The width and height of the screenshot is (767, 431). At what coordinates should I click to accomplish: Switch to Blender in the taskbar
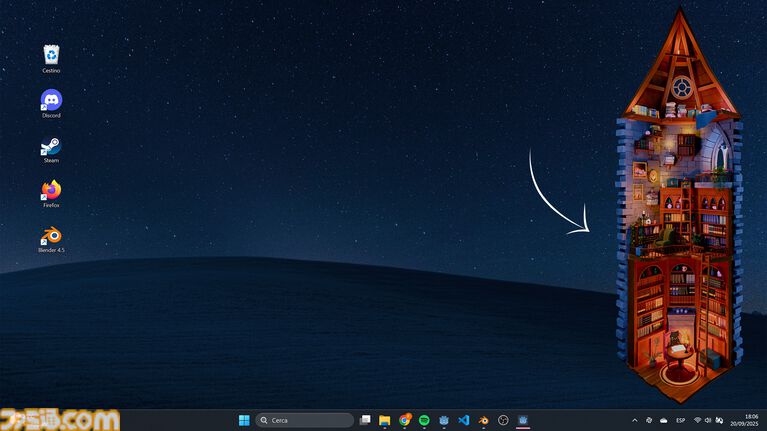tap(483, 420)
